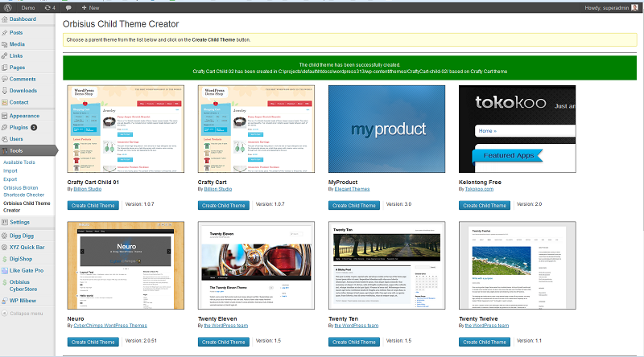Click the Appearance icon in sidebar
The height and width of the screenshot is (357, 644).
click(5, 116)
